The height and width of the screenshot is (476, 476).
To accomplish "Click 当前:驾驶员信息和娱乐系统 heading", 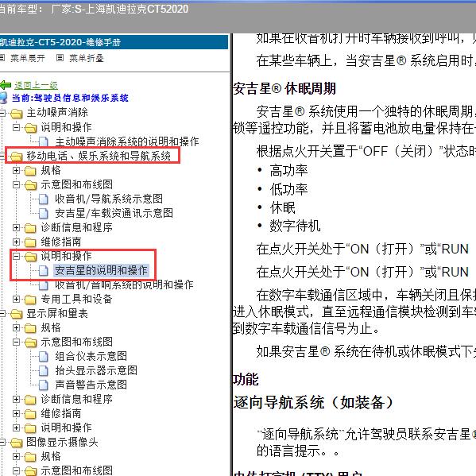I will pos(70,98).
